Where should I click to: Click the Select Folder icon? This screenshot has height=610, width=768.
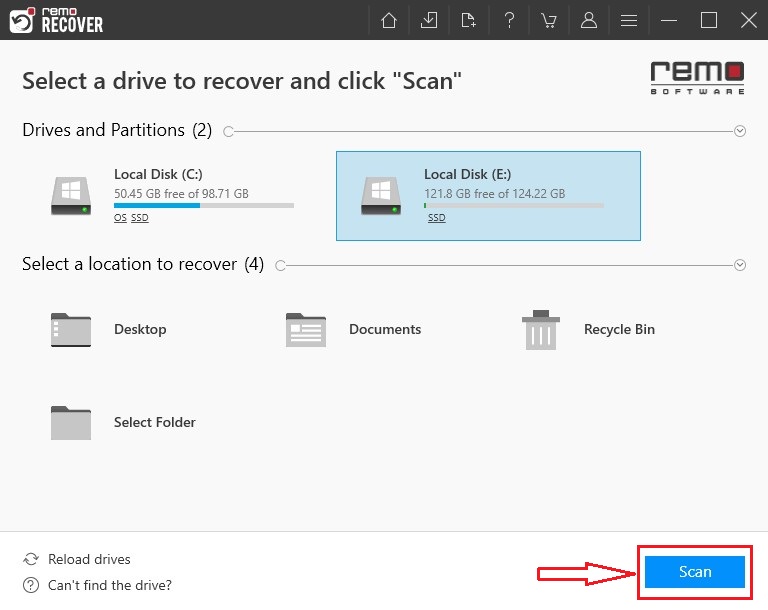tap(71, 423)
